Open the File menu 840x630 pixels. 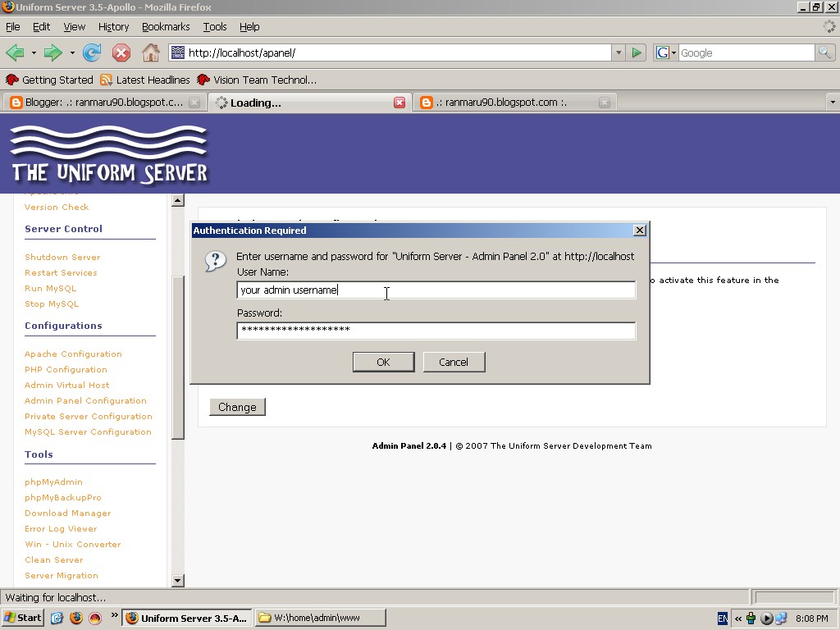coord(13,27)
